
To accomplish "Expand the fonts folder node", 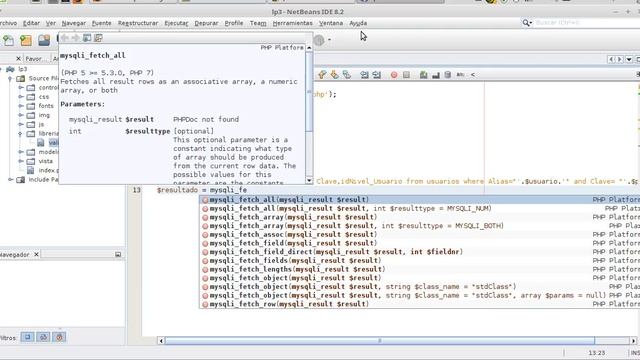I will point(21,106).
